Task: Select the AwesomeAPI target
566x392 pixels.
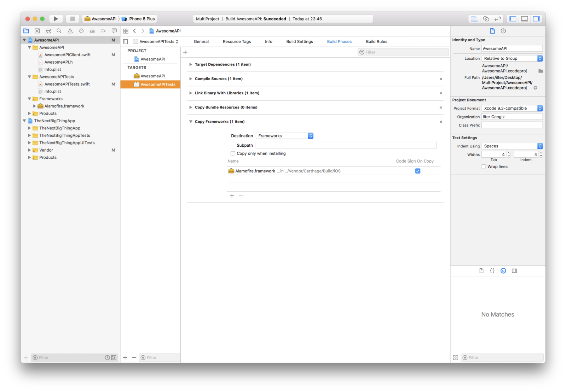Action: [x=150, y=76]
